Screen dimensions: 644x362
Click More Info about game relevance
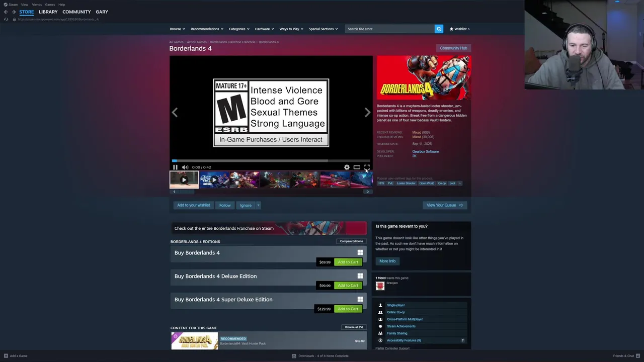[x=387, y=261]
